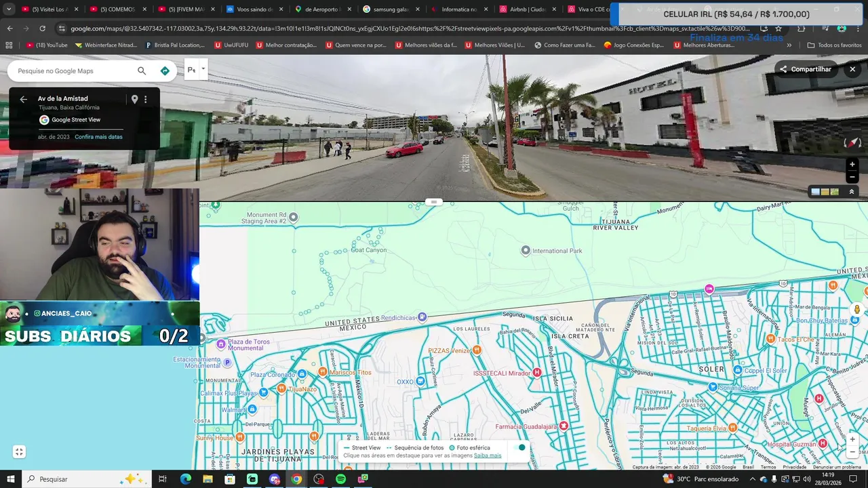Open the Webinterface Nitrad bookmark

106,45
